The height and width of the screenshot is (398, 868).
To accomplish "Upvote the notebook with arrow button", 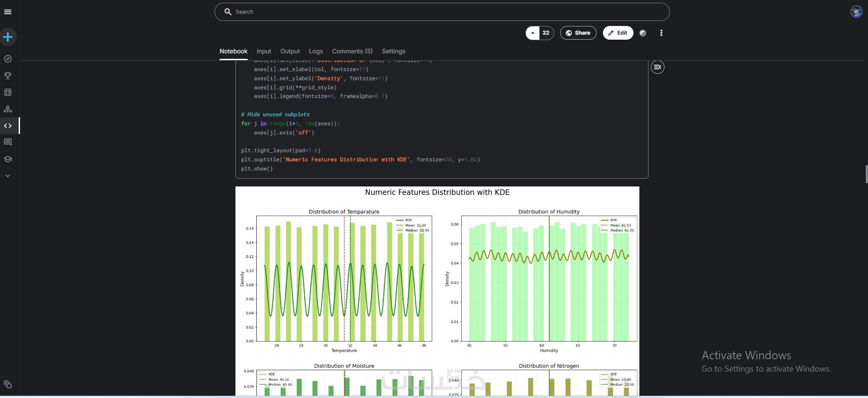I will (x=533, y=33).
